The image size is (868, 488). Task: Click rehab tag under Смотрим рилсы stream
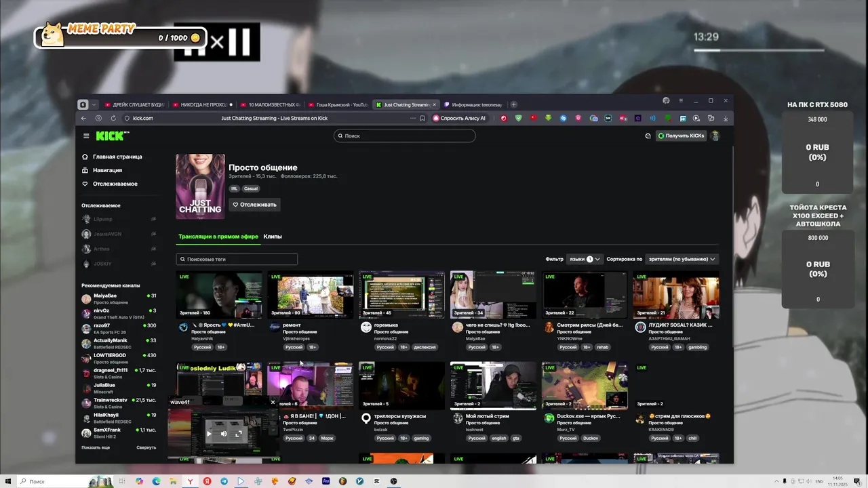[603, 347]
